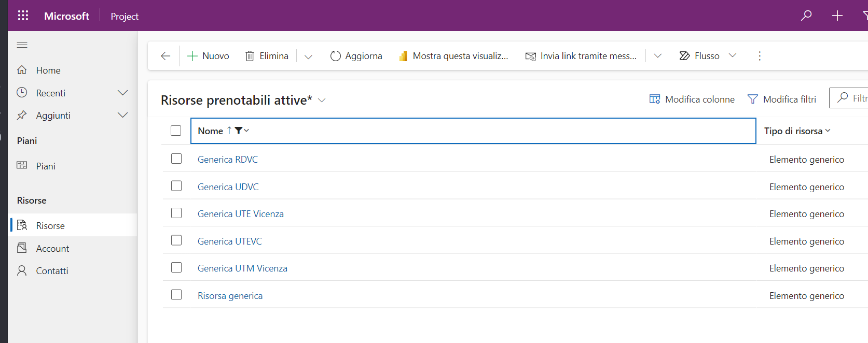This screenshot has width=868, height=343.
Task: Open the Nome column header menu
Action: [473, 131]
